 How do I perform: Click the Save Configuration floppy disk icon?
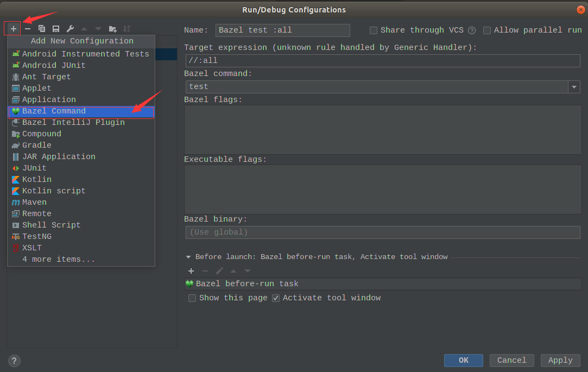click(x=56, y=28)
